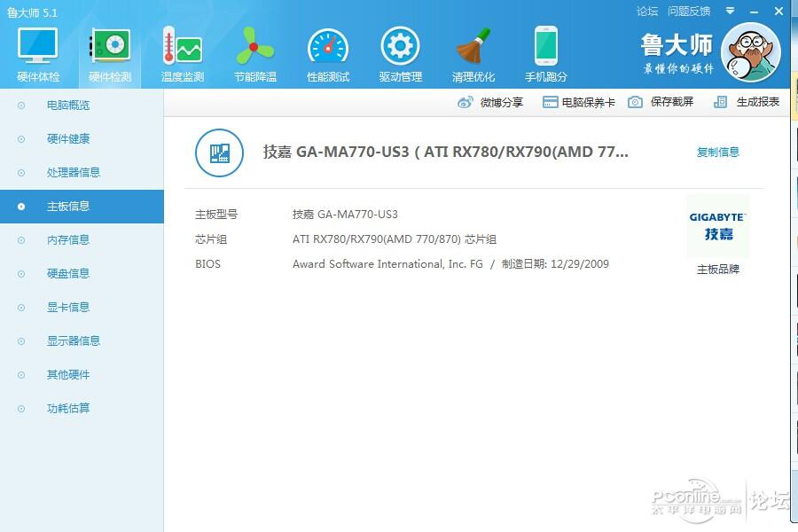Click 保存截屏 text button
Viewport: 798px width, 532px height.
click(672, 102)
